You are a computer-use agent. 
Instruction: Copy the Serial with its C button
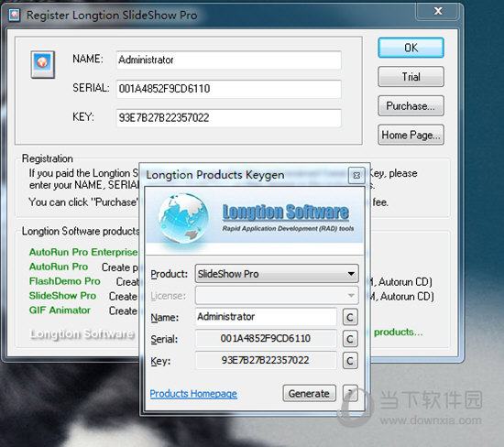pyautogui.click(x=350, y=339)
